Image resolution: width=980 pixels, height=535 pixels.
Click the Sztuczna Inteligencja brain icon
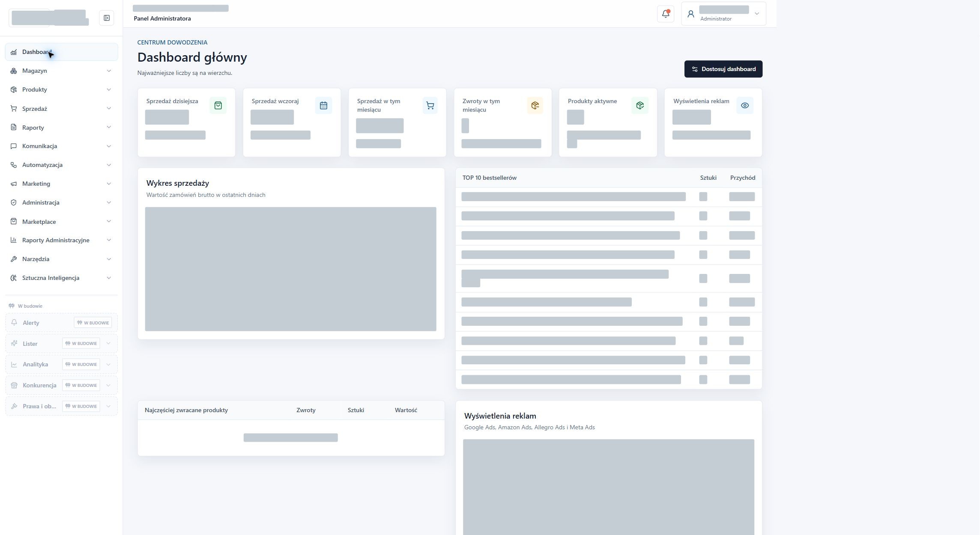point(14,278)
